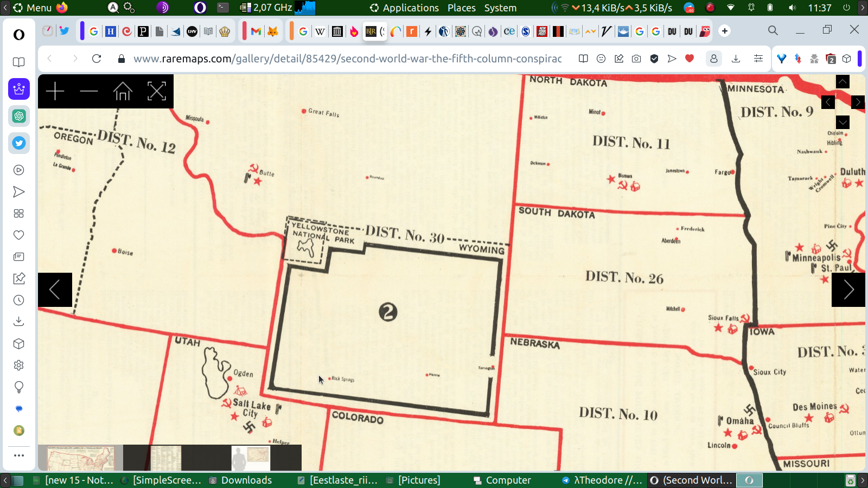Image resolution: width=868 pixels, height=488 pixels.
Task: Open the Applications menu
Action: pyautogui.click(x=405, y=8)
